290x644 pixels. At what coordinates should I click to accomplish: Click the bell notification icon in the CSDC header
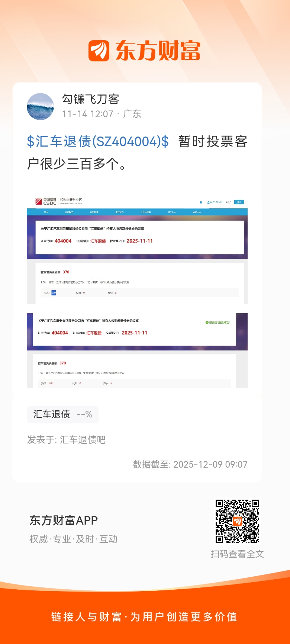click(x=201, y=202)
